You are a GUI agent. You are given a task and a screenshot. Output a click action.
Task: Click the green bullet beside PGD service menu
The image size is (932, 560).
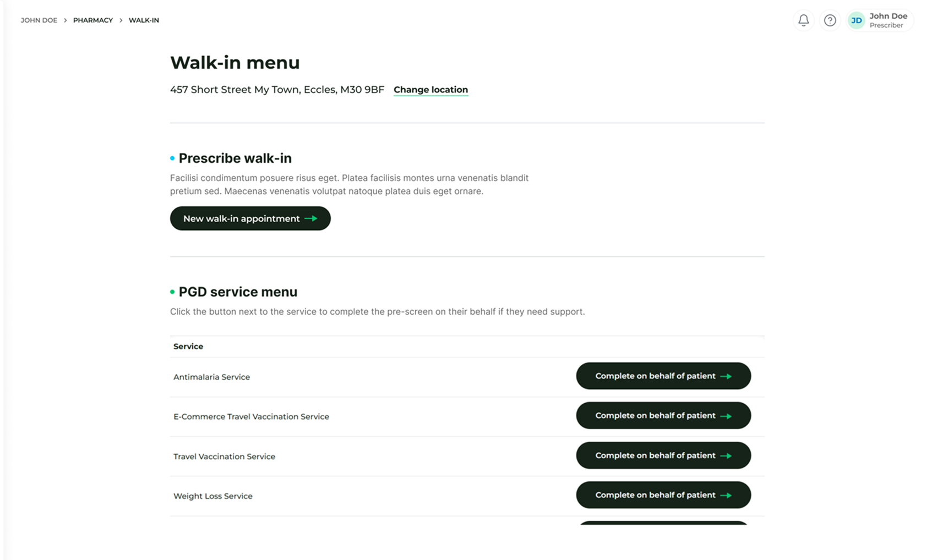point(172,292)
